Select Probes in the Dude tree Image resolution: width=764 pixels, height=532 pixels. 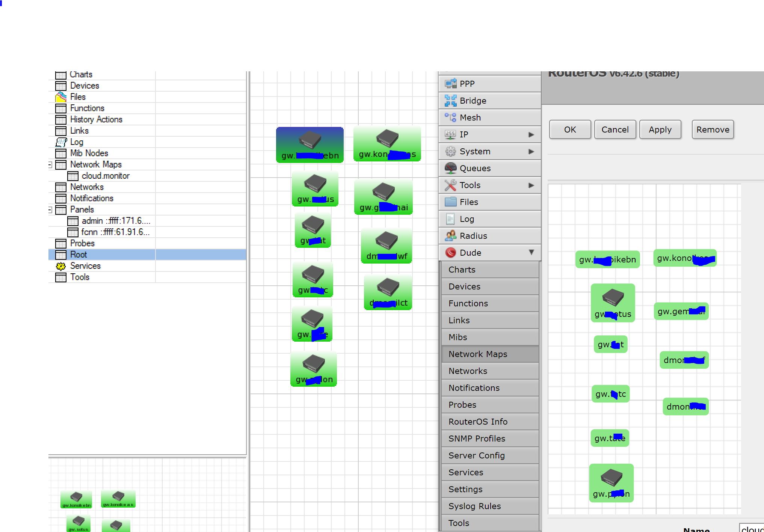coord(82,243)
